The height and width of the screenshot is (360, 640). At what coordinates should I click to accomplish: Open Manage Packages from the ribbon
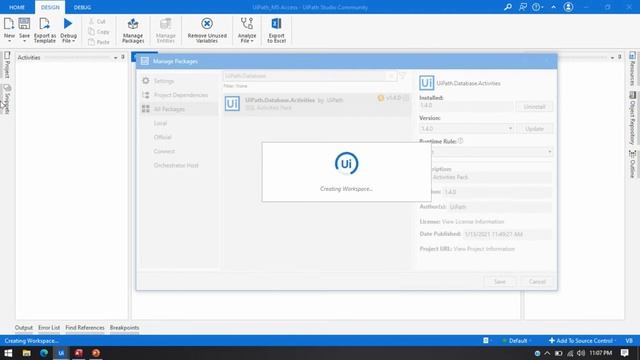(133, 30)
